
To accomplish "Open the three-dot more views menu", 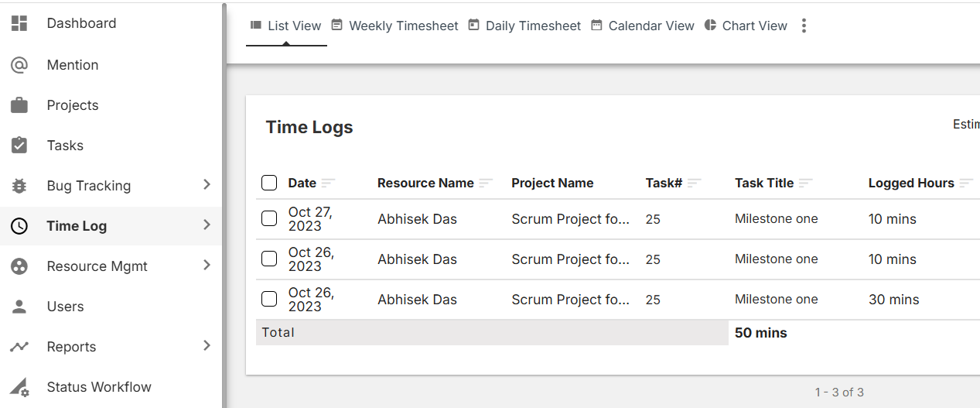I will [x=804, y=26].
